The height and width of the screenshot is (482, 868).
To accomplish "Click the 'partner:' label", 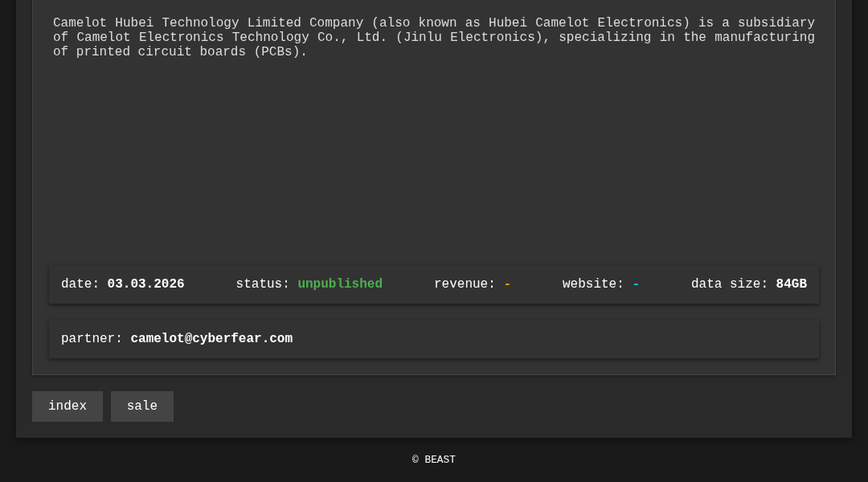I will click(x=92, y=339).
